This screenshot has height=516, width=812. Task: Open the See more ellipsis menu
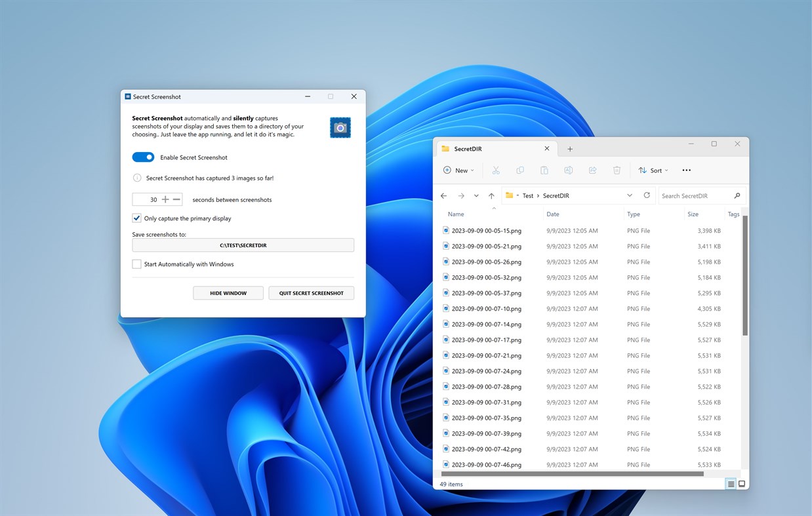point(686,170)
